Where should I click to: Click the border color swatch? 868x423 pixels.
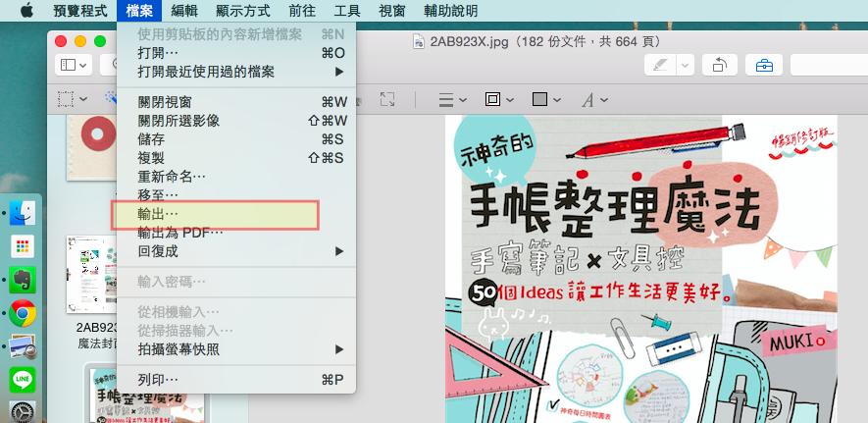[x=492, y=100]
